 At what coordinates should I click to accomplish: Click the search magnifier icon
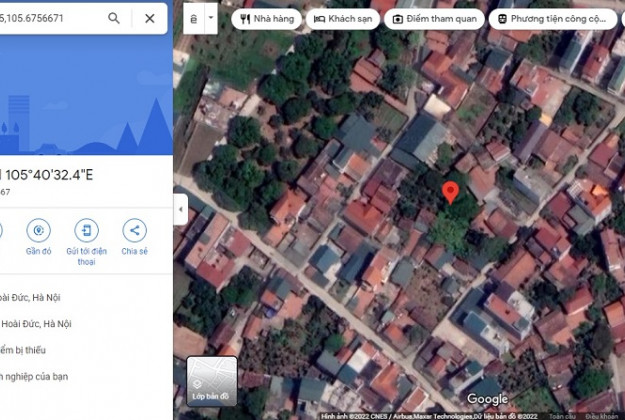114,18
